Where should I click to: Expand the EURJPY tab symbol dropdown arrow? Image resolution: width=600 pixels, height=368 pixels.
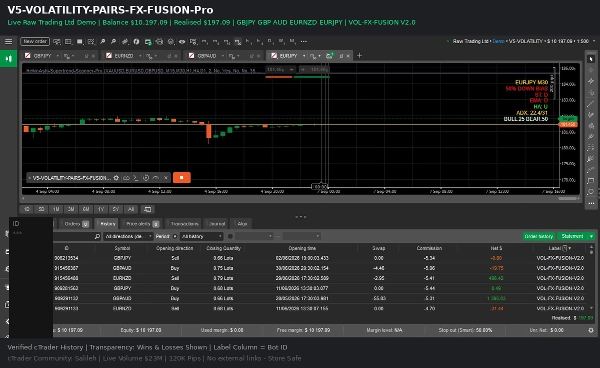coord(304,56)
